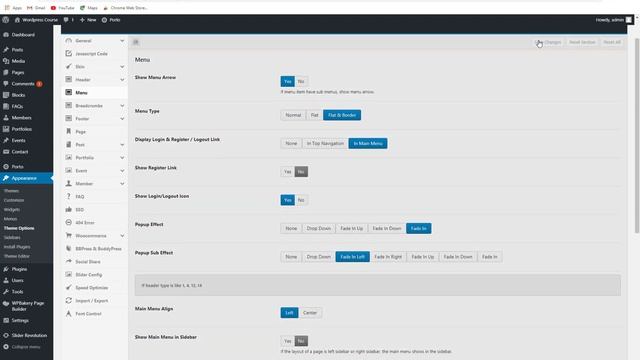Open Theme Editor under Appearance

[17, 256]
